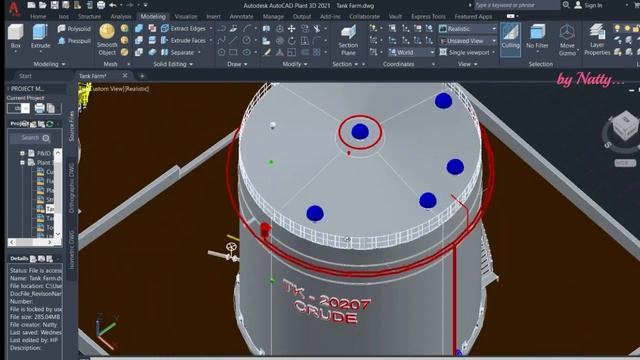Select the Tank Farm drawing tab
The height and width of the screenshot is (360, 640).
tap(93, 76)
